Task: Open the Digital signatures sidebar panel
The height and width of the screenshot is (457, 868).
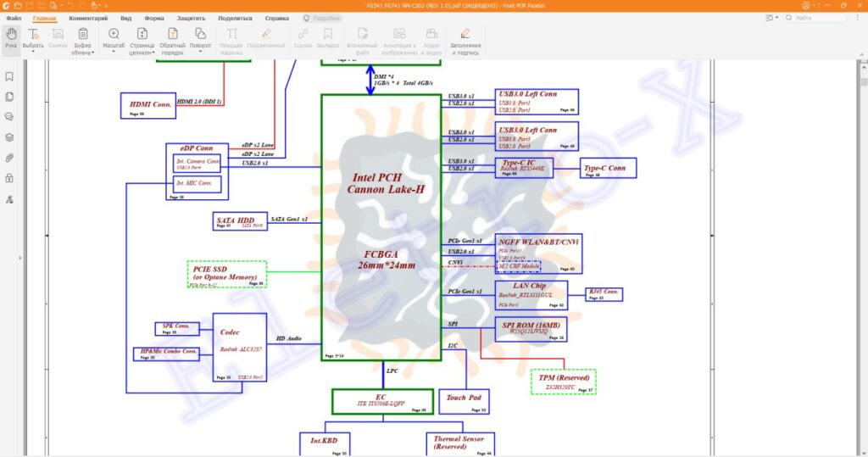Action: (x=9, y=199)
